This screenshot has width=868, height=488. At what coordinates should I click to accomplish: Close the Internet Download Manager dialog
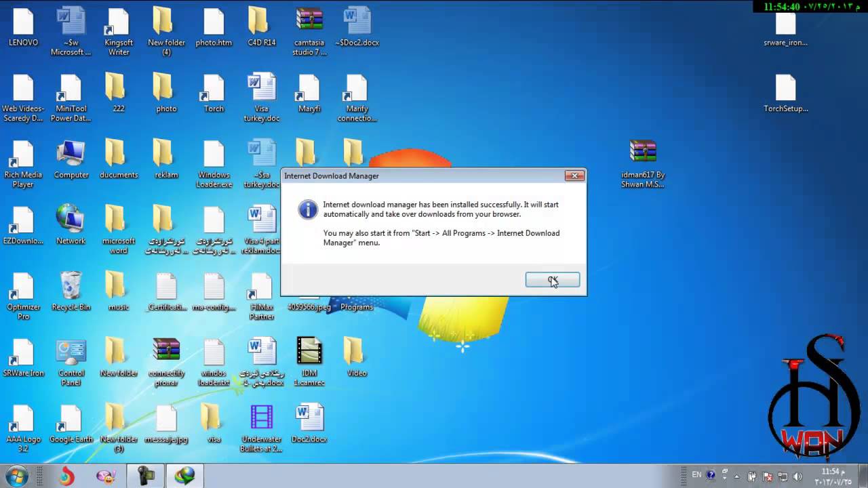574,176
